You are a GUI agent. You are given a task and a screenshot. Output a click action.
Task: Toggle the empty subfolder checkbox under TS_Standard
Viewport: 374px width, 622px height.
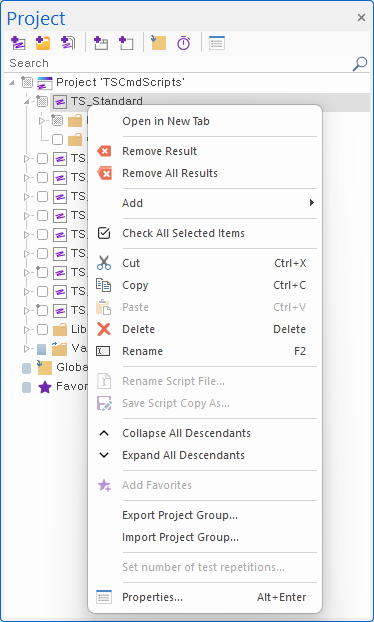tap(58, 139)
